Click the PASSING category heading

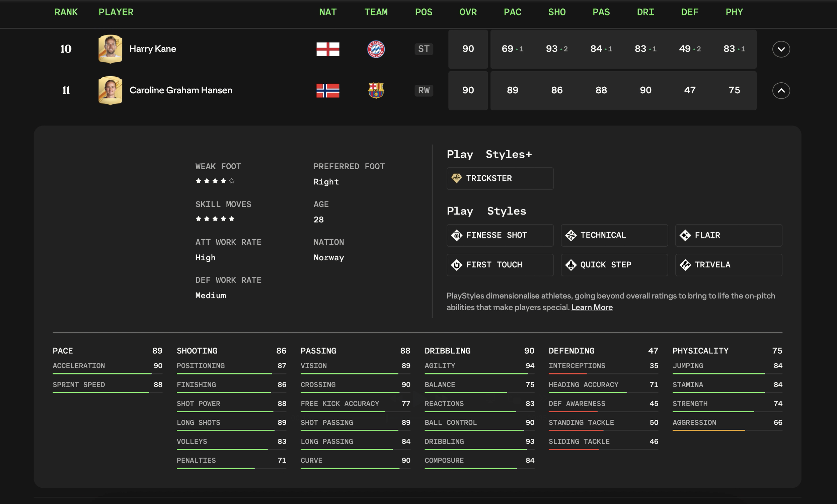318,350
